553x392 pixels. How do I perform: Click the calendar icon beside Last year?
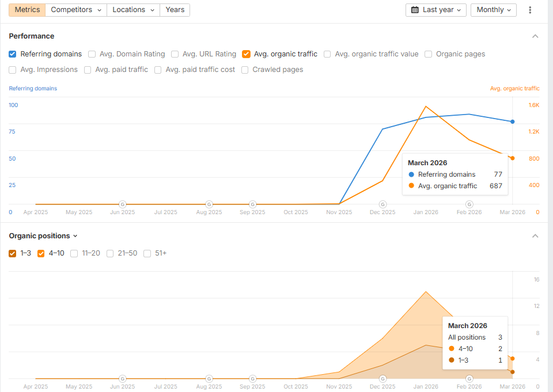415,10
